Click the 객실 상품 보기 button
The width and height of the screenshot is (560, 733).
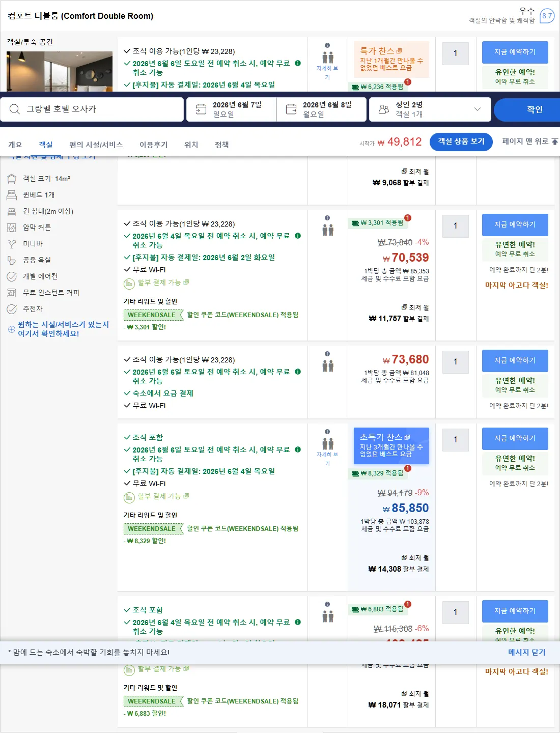coord(461,141)
